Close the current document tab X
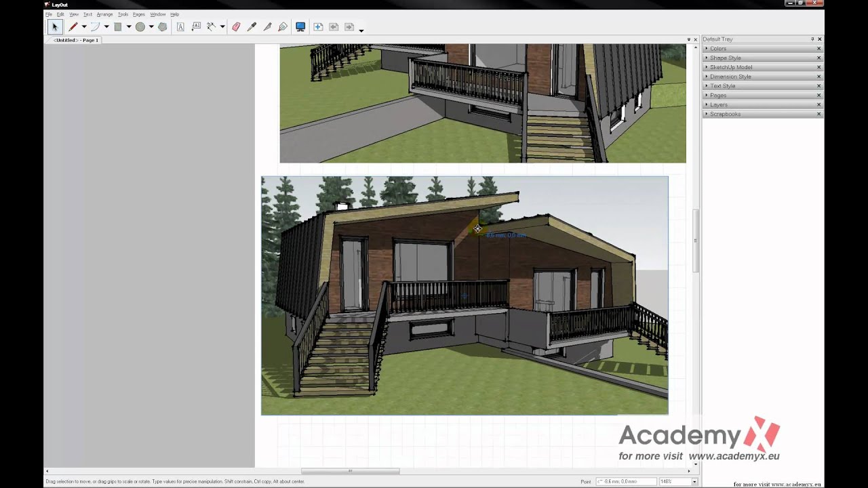This screenshot has height=488, width=868. click(x=696, y=40)
